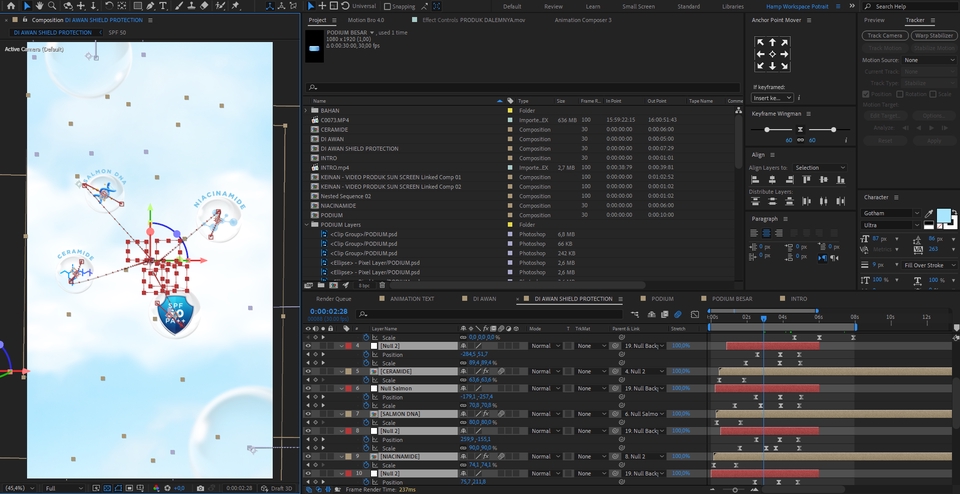The image size is (960, 494).
Task: Click the Search Help field
Action: pos(910,6)
